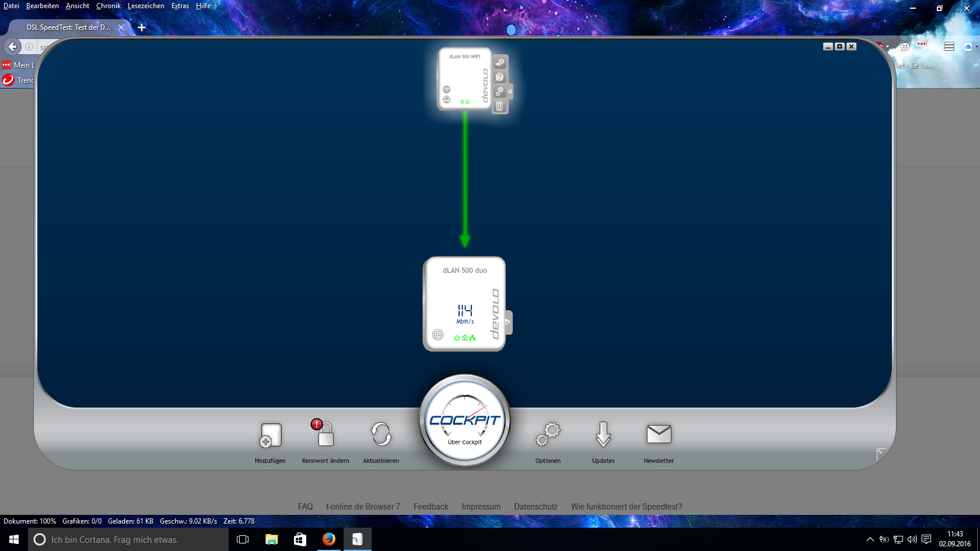Click the iCloud toolbar icon in Firefox
The image size is (980, 551).
(x=968, y=47)
